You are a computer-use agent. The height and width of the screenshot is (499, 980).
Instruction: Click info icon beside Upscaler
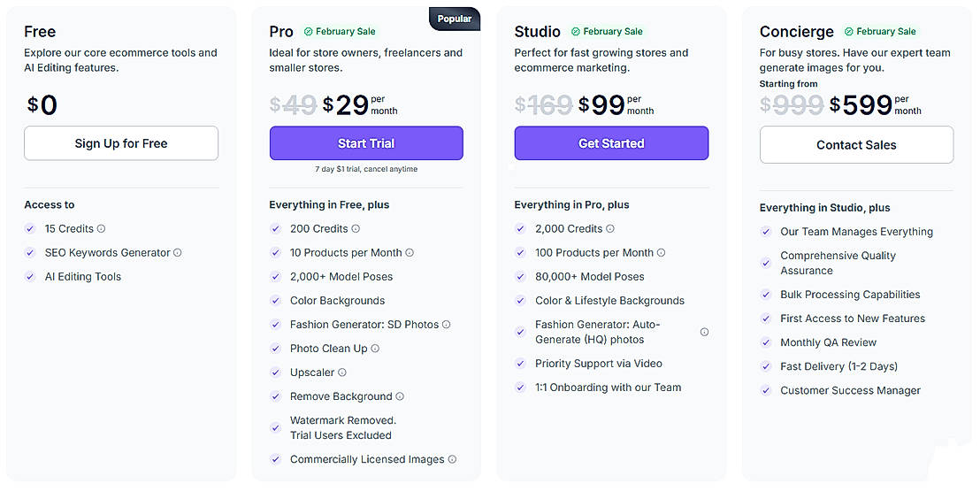tap(342, 372)
